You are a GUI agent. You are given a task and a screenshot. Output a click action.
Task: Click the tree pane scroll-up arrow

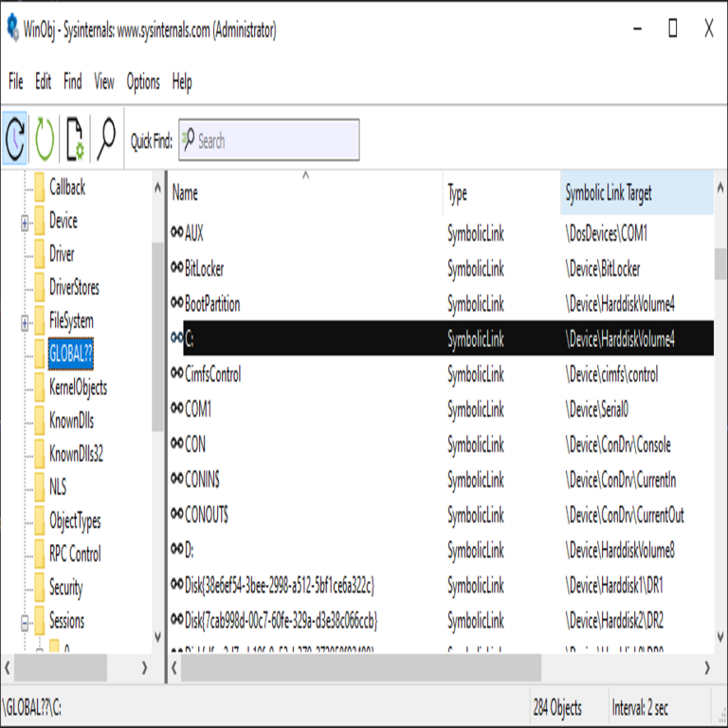(x=157, y=187)
